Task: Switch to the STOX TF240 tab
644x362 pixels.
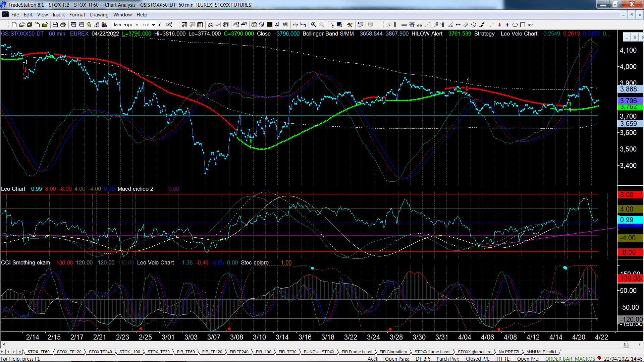Action: (x=100, y=352)
